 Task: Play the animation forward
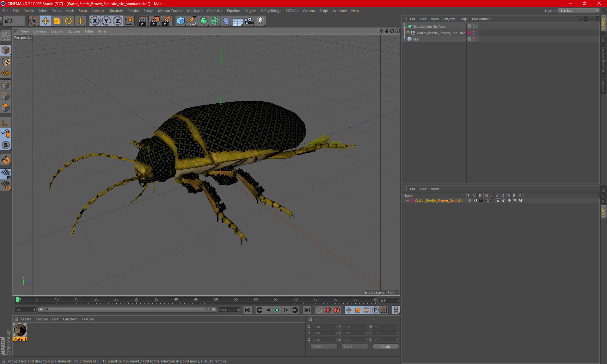pos(277,310)
